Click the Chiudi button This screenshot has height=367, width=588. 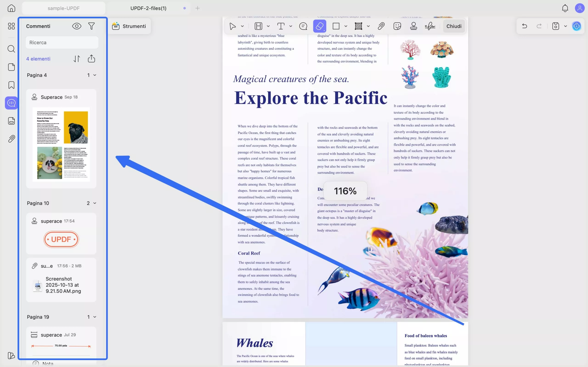[x=454, y=26]
